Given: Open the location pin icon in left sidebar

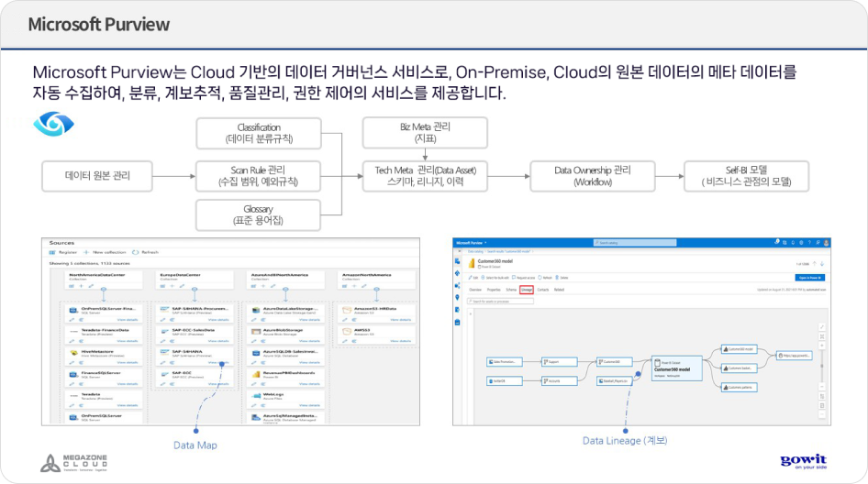Looking at the screenshot, I should pyautogui.click(x=457, y=298).
